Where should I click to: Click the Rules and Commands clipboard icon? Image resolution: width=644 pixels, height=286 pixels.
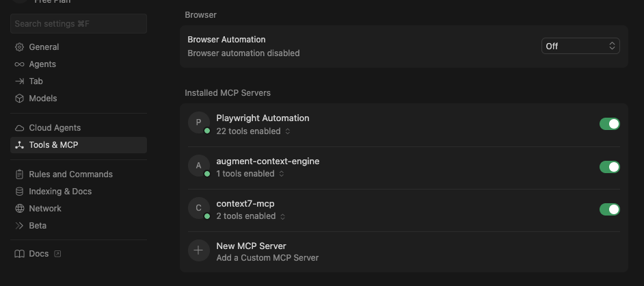(19, 174)
